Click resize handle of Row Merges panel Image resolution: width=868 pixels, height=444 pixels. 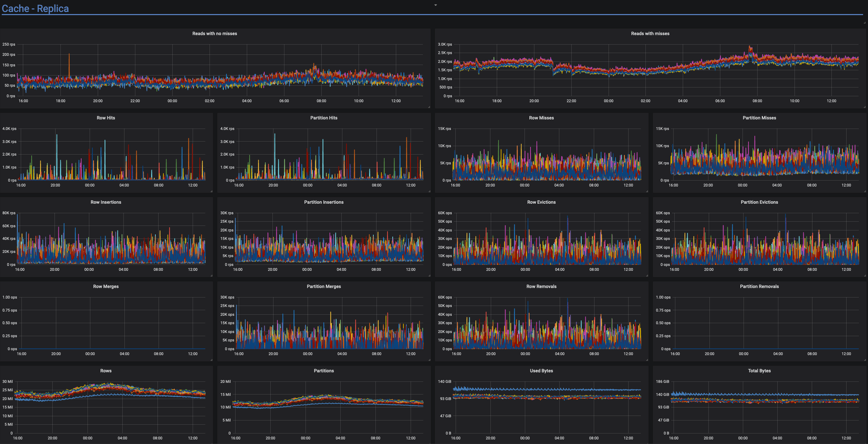212,360
